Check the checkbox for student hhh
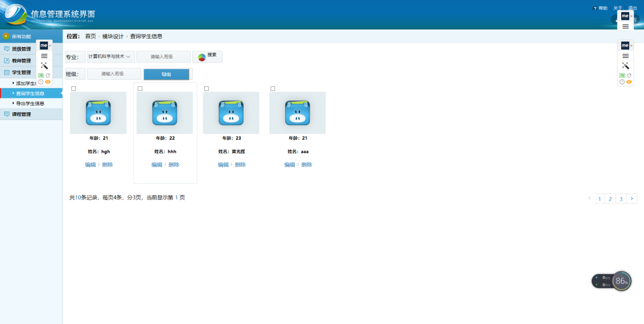 tap(140, 89)
